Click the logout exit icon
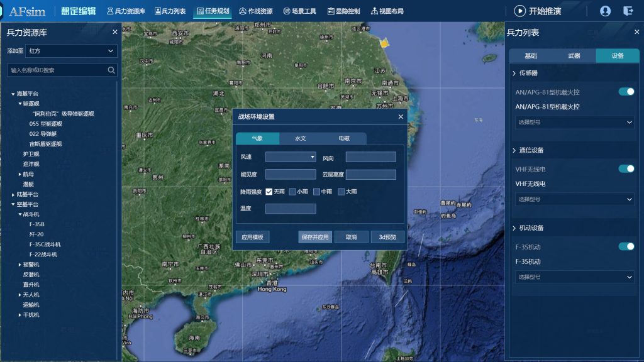 (628, 11)
